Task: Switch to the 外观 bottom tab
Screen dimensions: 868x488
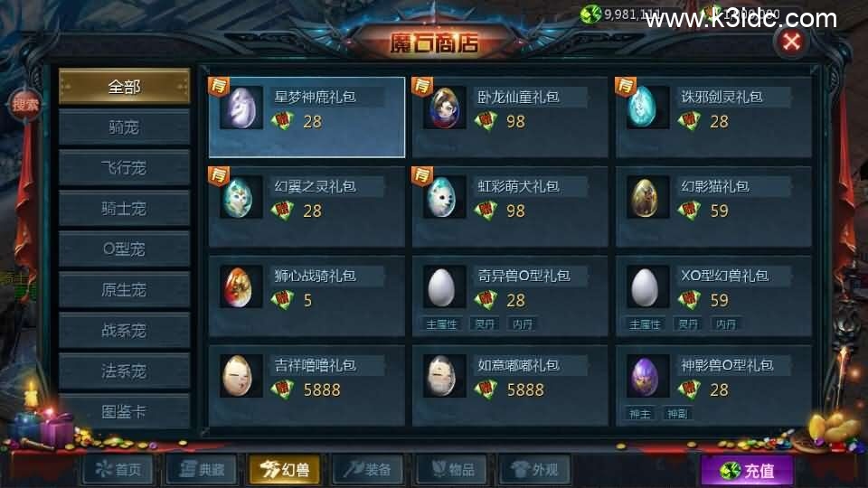Action: (534, 470)
